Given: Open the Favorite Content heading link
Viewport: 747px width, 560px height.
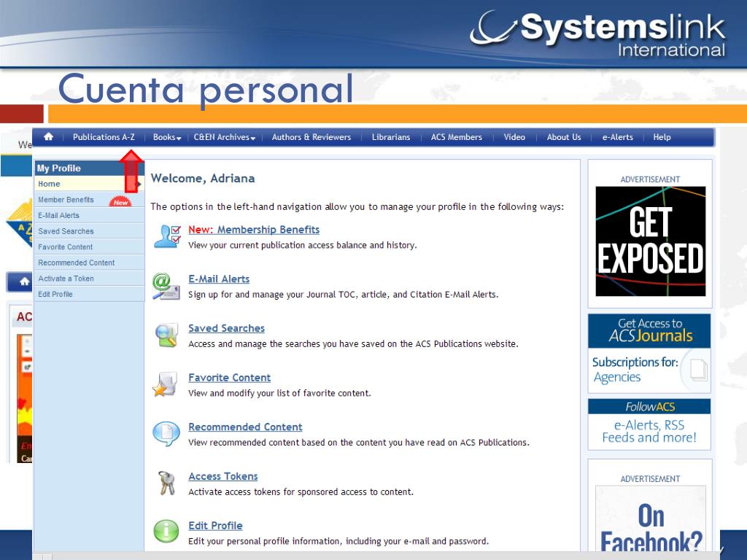Looking at the screenshot, I should (229, 378).
